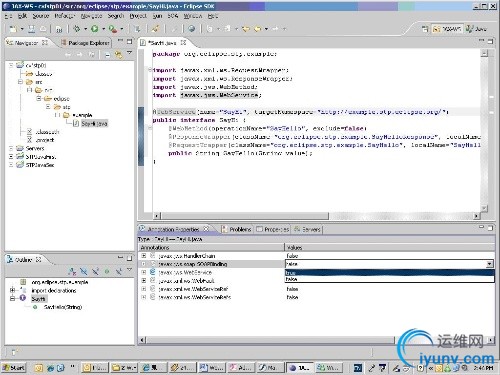
Task: Maximize the Navigator panel
Action: (x=130, y=42)
